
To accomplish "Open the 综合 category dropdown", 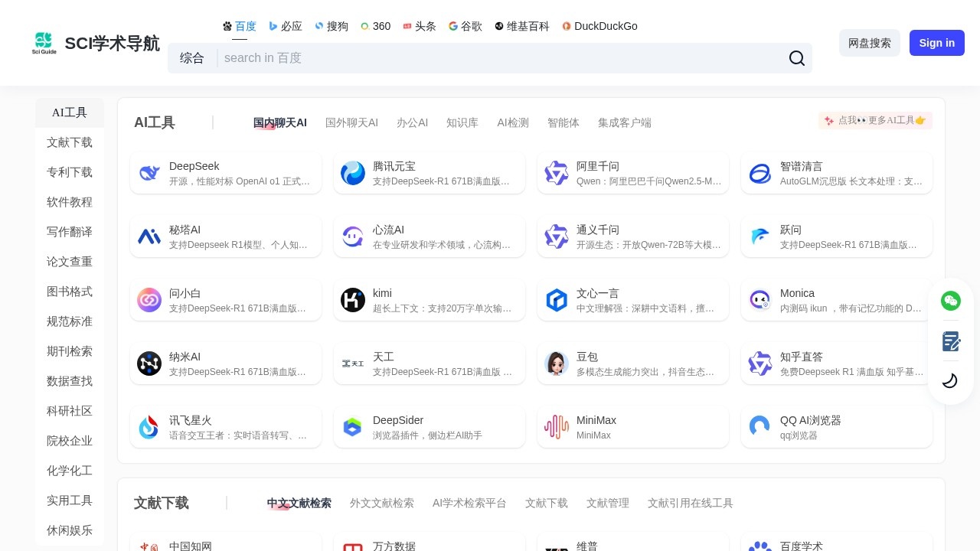I will pos(192,58).
